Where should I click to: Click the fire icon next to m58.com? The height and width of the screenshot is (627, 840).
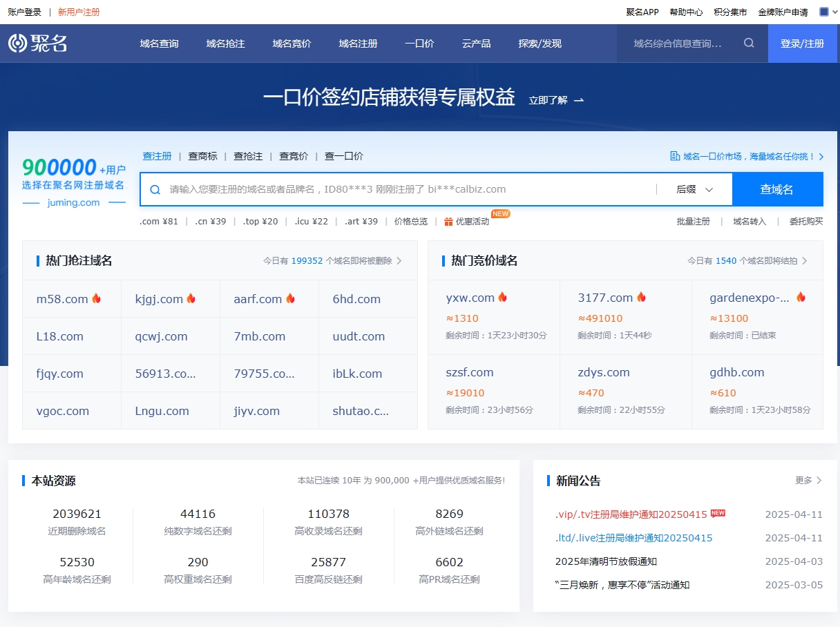coord(96,298)
